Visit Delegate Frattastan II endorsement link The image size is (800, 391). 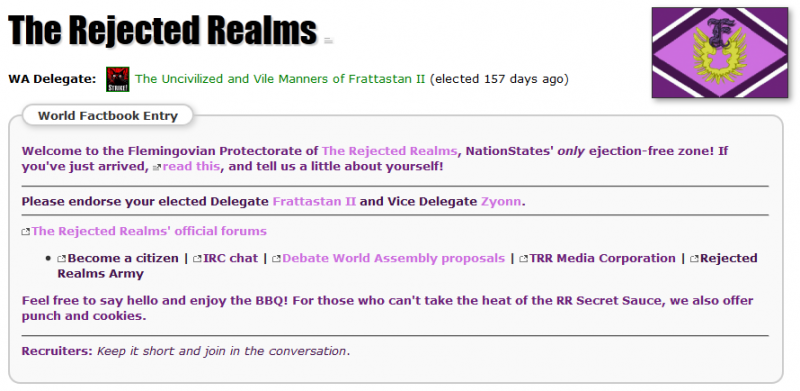click(314, 201)
